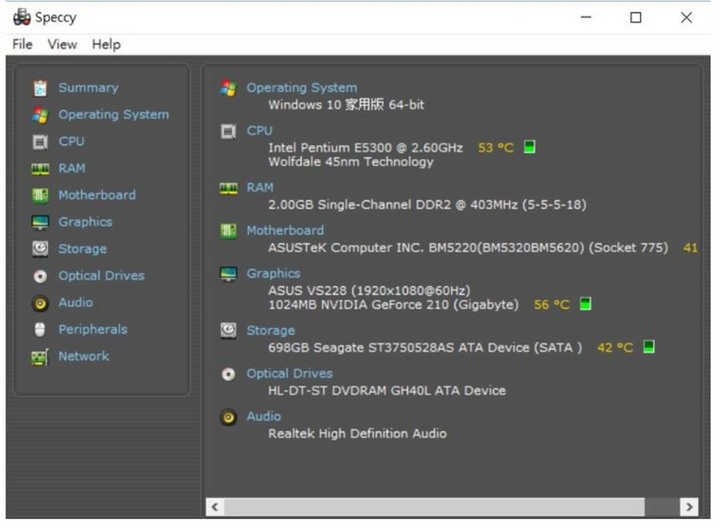The height and width of the screenshot is (526, 720).
Task: Click the RAM heading link in summary
Action: [260, 188]
